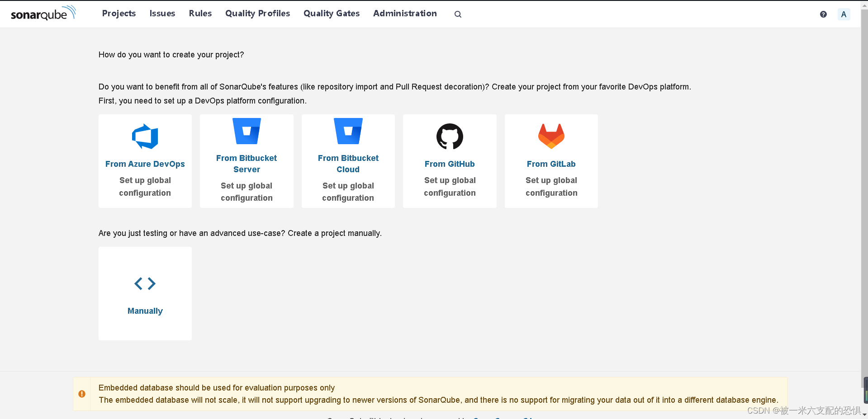868x419 pixels.
Task: Click the scrollbar down arrow
Action: tap(864, 415)
